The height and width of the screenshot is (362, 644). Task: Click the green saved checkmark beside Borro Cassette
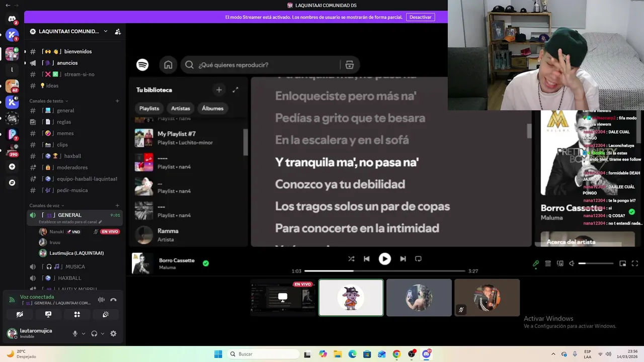click(206, 263)
